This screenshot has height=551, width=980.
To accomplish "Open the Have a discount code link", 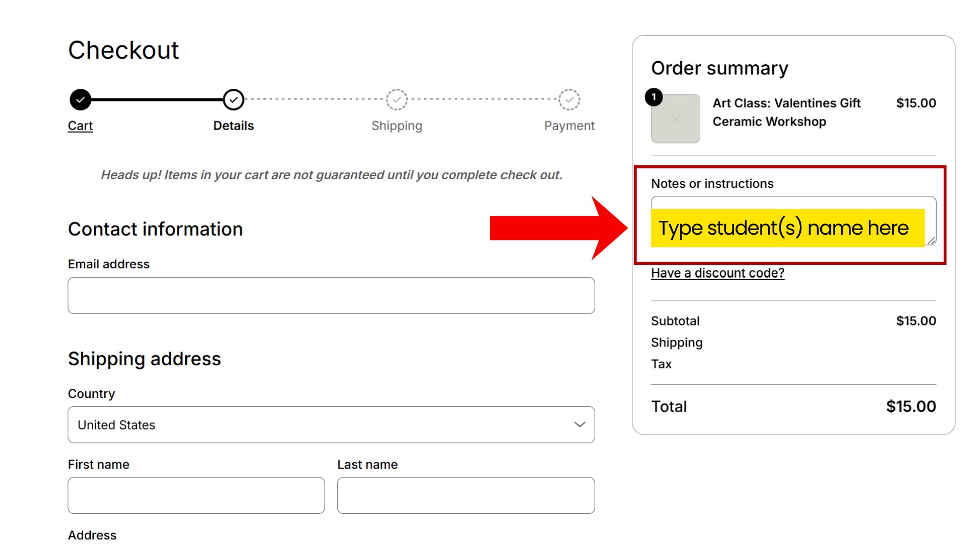I will pos(717,273).
